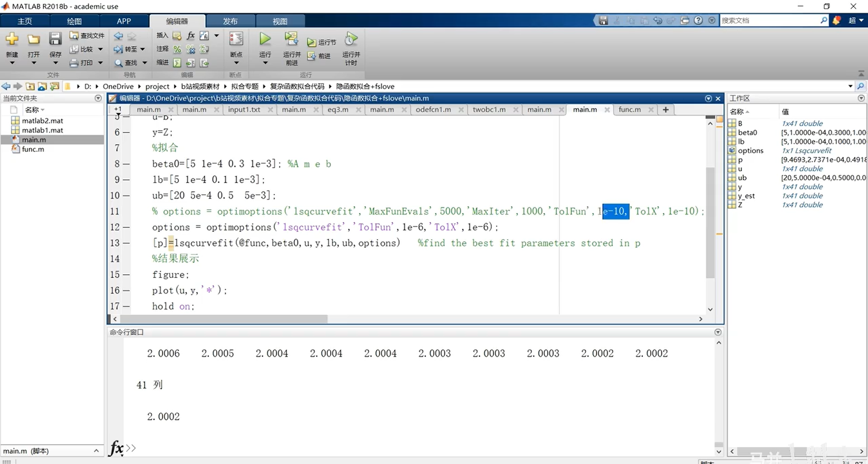This screenshot has height=464, width=868.
Task: Click the 搜索文档 search documentation field
Action: [769, 20]
